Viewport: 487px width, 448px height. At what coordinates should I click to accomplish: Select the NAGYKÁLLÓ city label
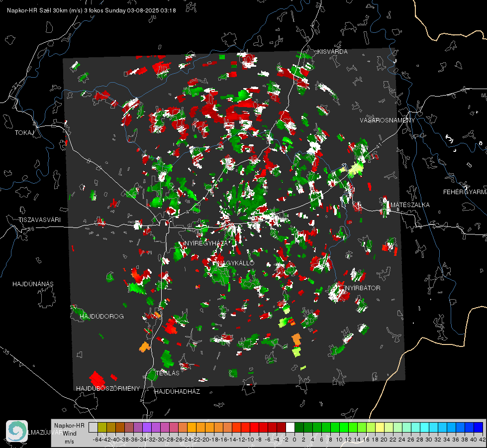(236, 263)
